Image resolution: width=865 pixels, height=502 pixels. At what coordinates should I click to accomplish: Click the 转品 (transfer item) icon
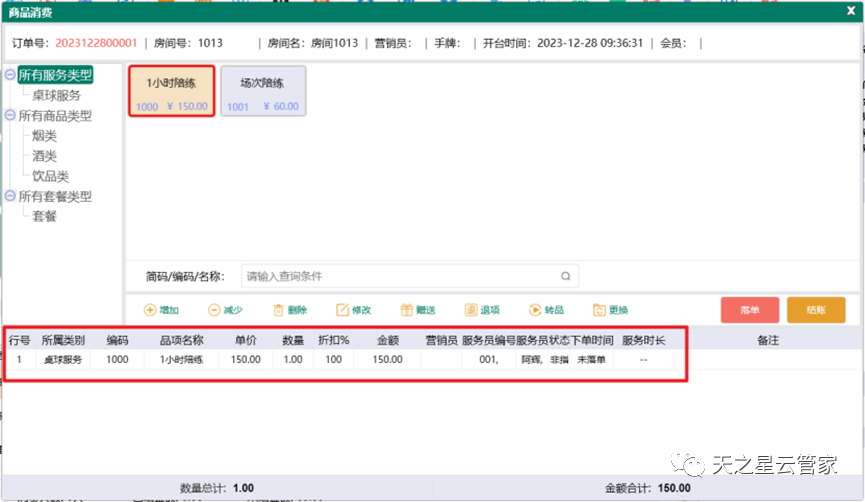pos(535,310)
